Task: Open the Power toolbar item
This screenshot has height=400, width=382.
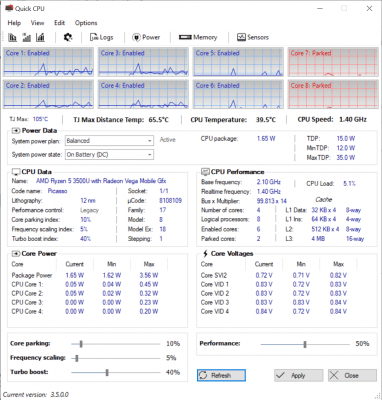Action: pyautogui.click(x=146, y=37)
